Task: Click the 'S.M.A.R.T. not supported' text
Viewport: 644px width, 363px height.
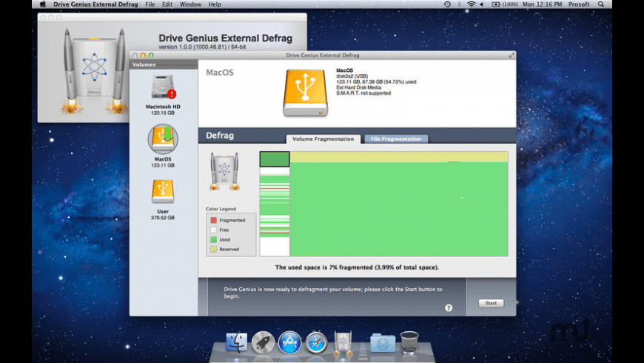Action: click(x=363, y=93)
